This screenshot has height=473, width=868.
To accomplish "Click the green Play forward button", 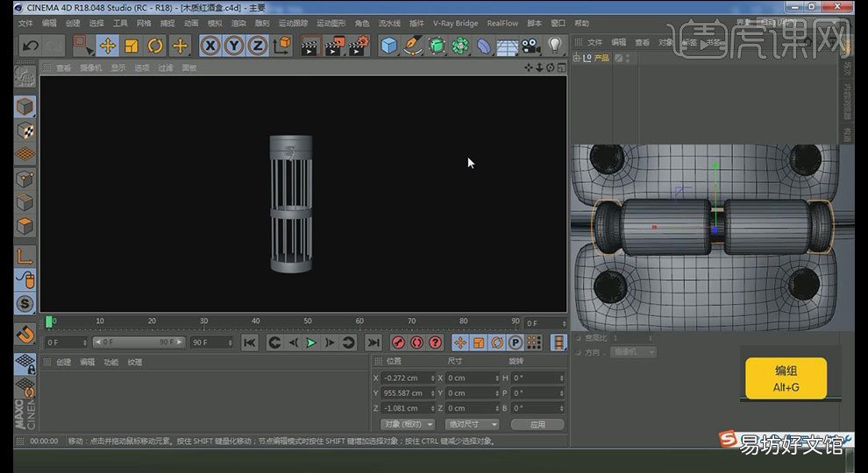I will click(x=311, y=342).
